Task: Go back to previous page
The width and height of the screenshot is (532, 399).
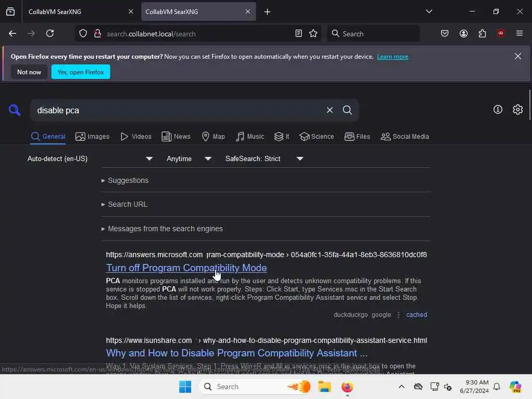Action: (x=12, y=34)
